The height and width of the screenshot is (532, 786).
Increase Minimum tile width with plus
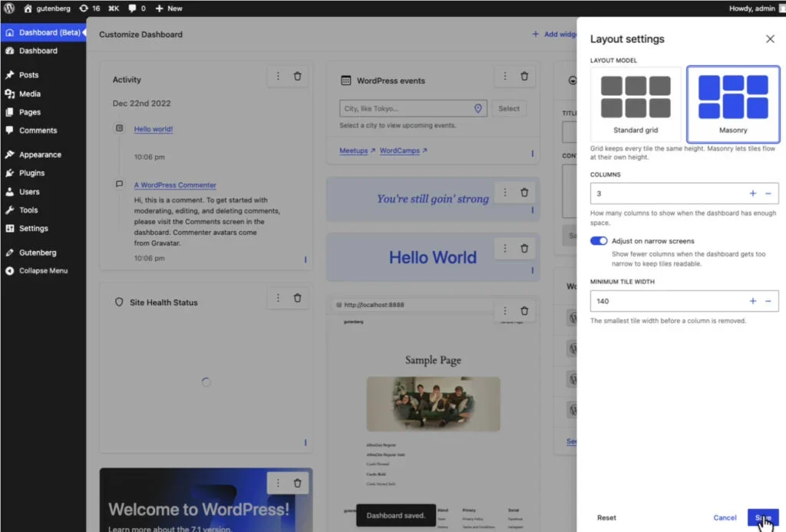752,302
